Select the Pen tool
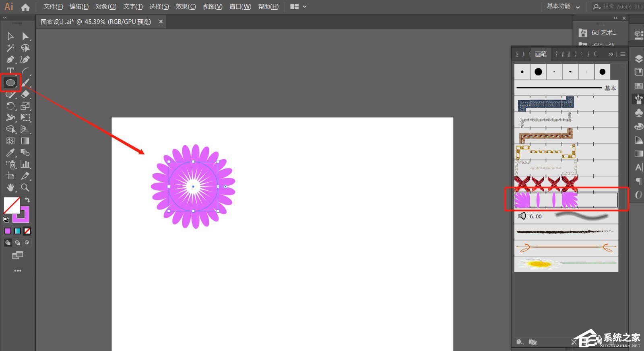644x351 pixels. pyautogui.click(x=10, y=60)
